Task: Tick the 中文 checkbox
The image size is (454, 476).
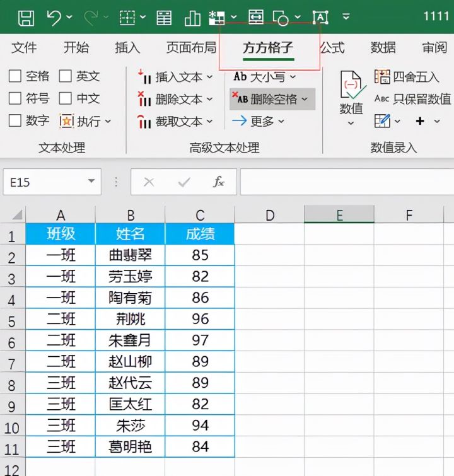Action: point(66,98)
